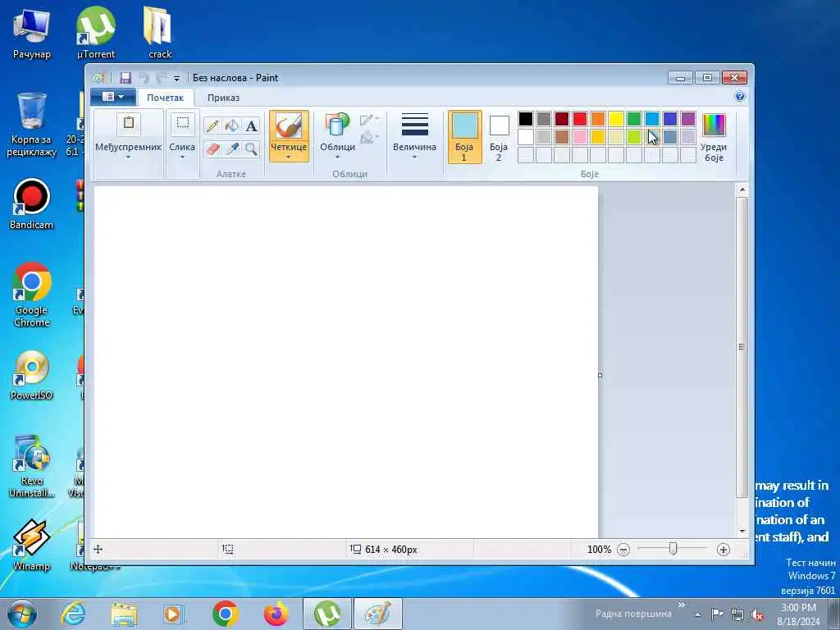Pick the red color swatch
The height and width of the screenshot is (630, 840).
pos(580,118)
